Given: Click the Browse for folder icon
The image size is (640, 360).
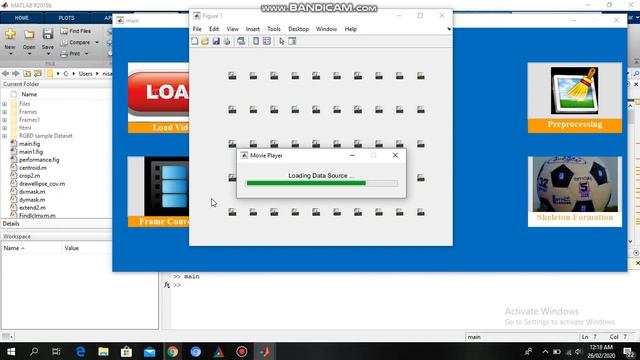Looking at the screenshot, I should click(x=38, y=73).
